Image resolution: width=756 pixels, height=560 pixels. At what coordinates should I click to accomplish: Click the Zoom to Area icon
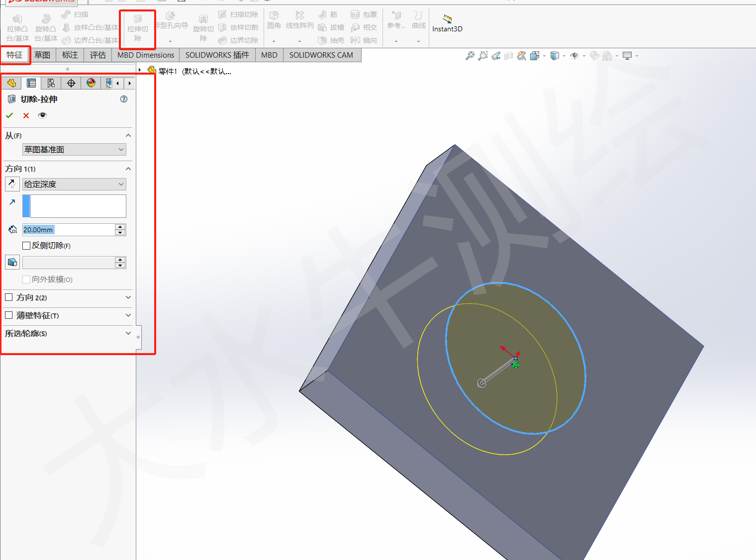(482, 56)
